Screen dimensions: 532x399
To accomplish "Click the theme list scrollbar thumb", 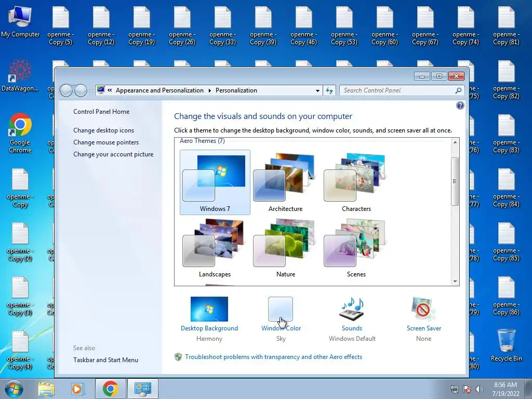I will [x=455, y=181].
